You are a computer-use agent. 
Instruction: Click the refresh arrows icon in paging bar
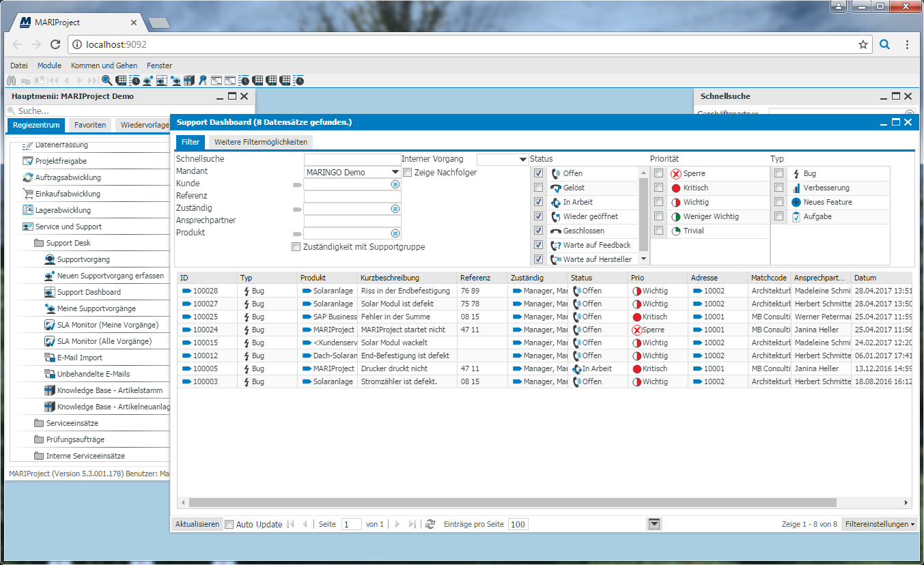430,524
